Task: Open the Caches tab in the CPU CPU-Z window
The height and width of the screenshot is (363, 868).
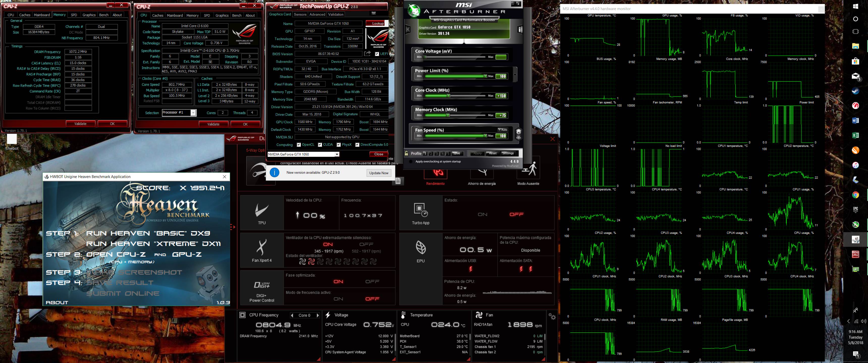Action: [157, 15]
